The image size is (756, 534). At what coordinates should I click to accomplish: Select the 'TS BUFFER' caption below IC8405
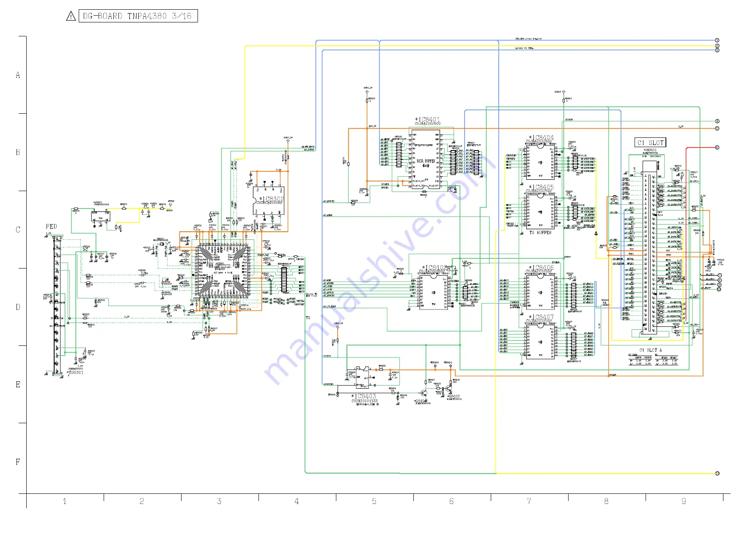[x=540, y=233]
